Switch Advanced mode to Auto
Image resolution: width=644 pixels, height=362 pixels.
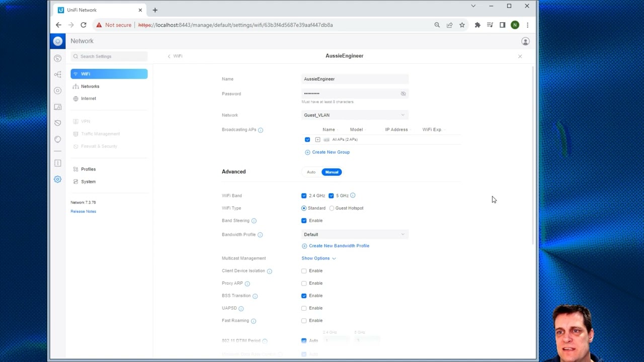pyautogui.click(x=311, y=172)
